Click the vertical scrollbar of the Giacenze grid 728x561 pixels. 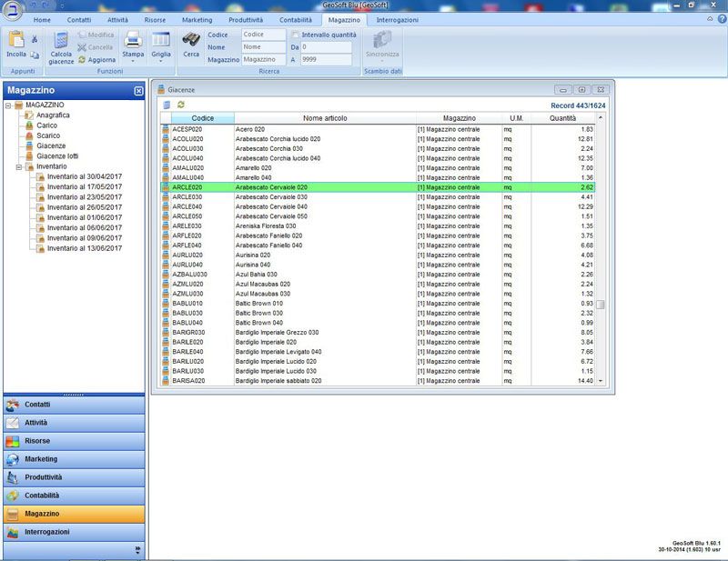[601, 255]
